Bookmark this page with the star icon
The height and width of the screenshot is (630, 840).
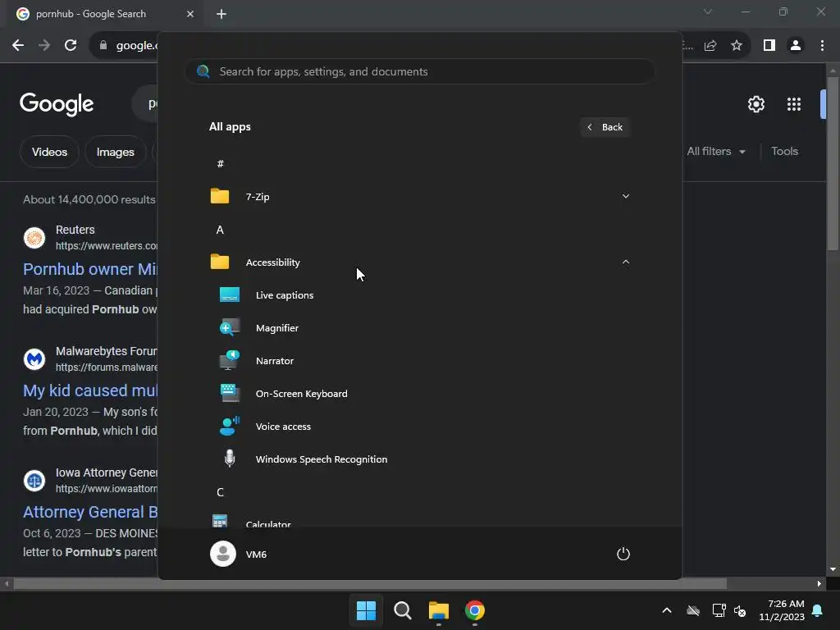pyautogui.click(x=737, y=46)
